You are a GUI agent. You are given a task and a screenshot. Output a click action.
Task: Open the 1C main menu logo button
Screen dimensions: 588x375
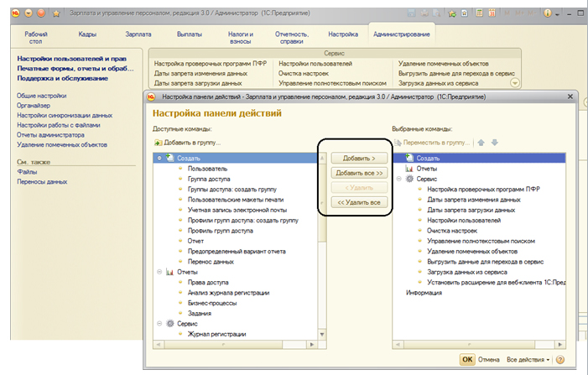(x=16, y=13)
